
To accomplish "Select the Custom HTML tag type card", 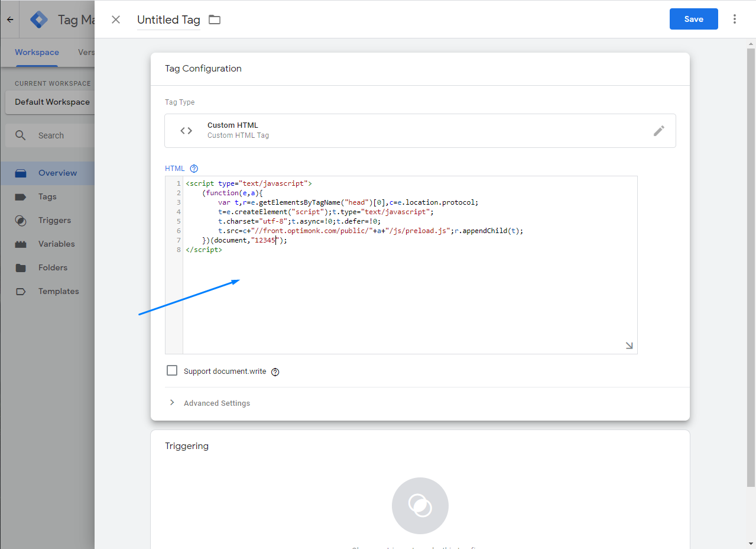I will [420, 131].
